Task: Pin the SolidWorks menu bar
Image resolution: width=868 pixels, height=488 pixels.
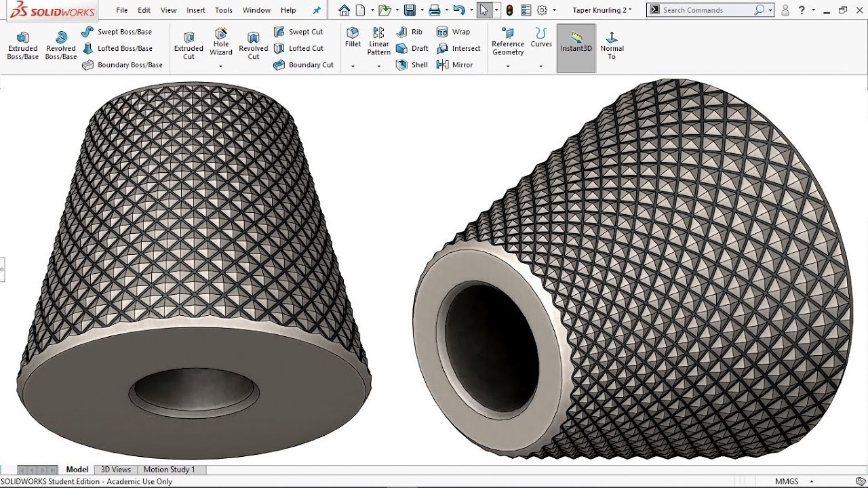Action: (317, 10)
